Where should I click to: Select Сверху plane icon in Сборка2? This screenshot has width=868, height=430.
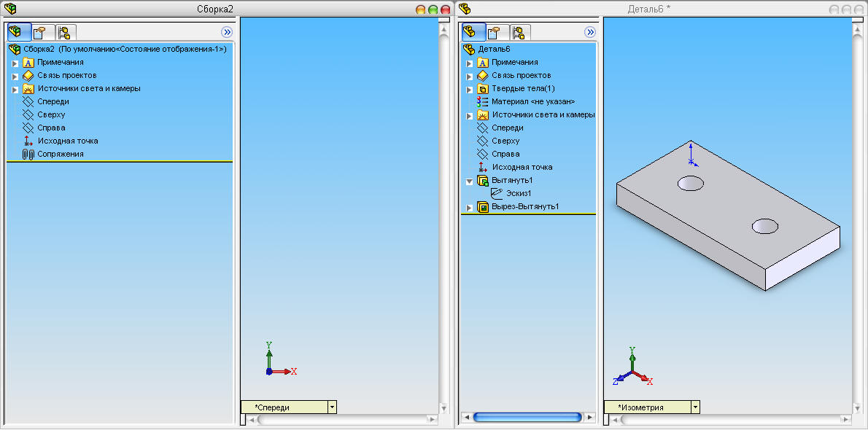[x=28, y=114]
